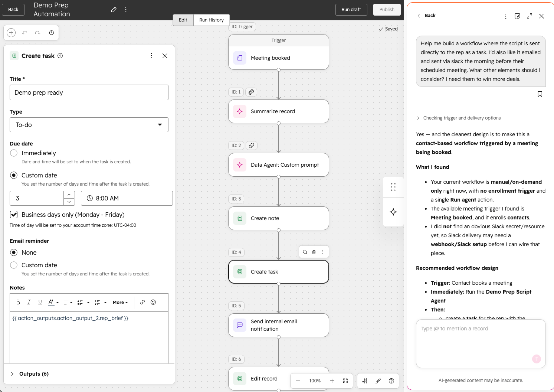The width and height of the screenshot is (554, 392).
Task: Click the linked icon beside ID: 2
Action: click(x=252, y=146)
